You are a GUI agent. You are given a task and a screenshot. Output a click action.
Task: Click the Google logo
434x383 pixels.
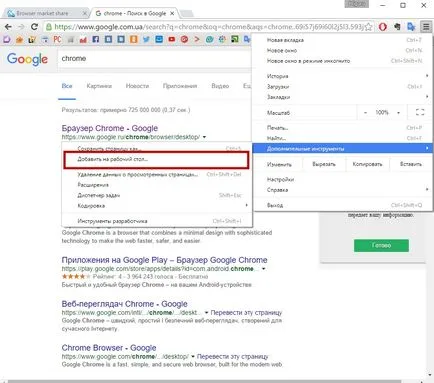(27, 60)
